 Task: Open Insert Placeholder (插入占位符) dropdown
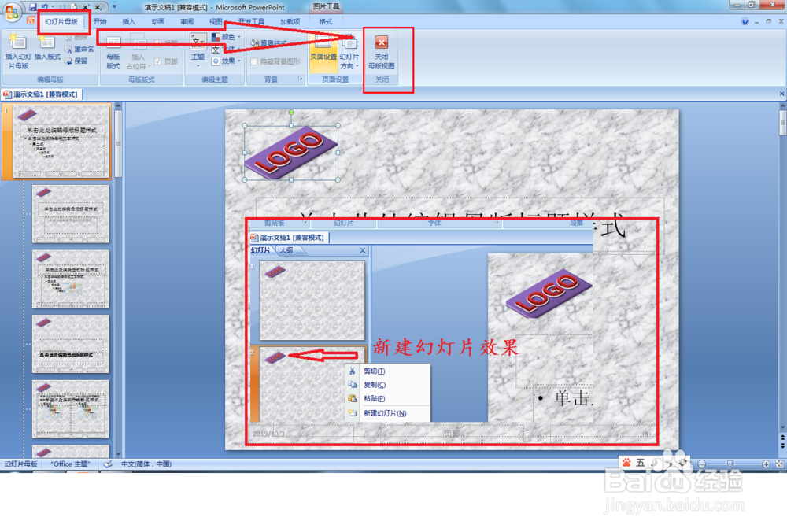[138, 52]
